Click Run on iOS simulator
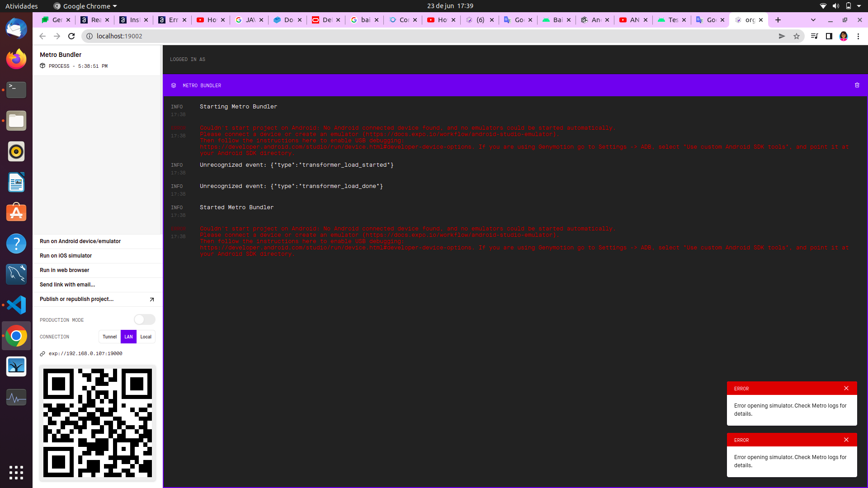Viewport: 868px width, 488px height. (x=98, y=256)
